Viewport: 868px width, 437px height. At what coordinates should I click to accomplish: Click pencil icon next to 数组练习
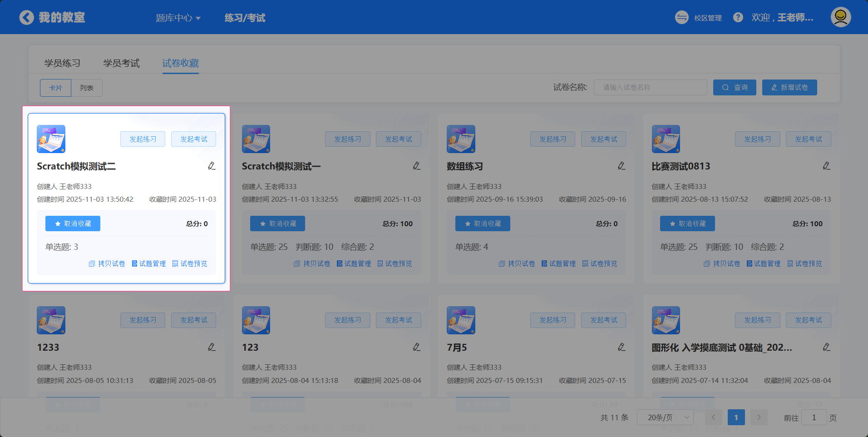(621, 166)
